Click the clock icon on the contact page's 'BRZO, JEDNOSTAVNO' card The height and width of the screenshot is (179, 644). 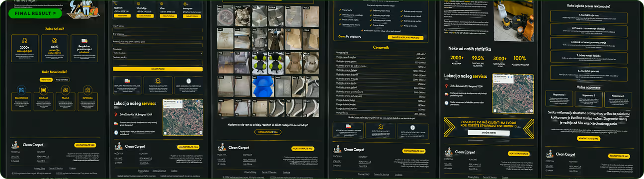188,82
